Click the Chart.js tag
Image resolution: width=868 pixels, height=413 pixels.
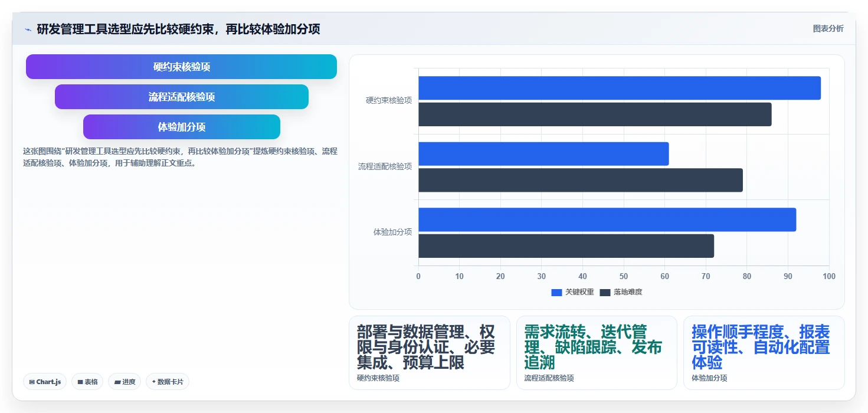tap(45, 382)
